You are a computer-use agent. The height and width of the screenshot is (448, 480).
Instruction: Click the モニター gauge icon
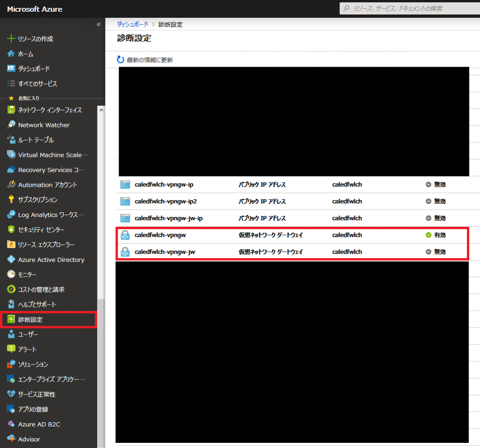(x=11, y=274)
